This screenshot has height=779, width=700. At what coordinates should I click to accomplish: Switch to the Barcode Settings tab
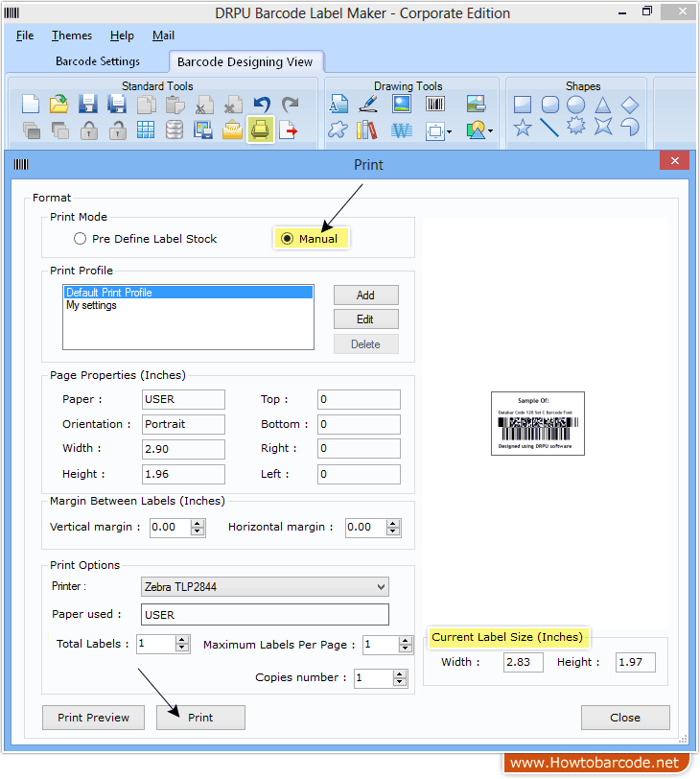point(98,61)
